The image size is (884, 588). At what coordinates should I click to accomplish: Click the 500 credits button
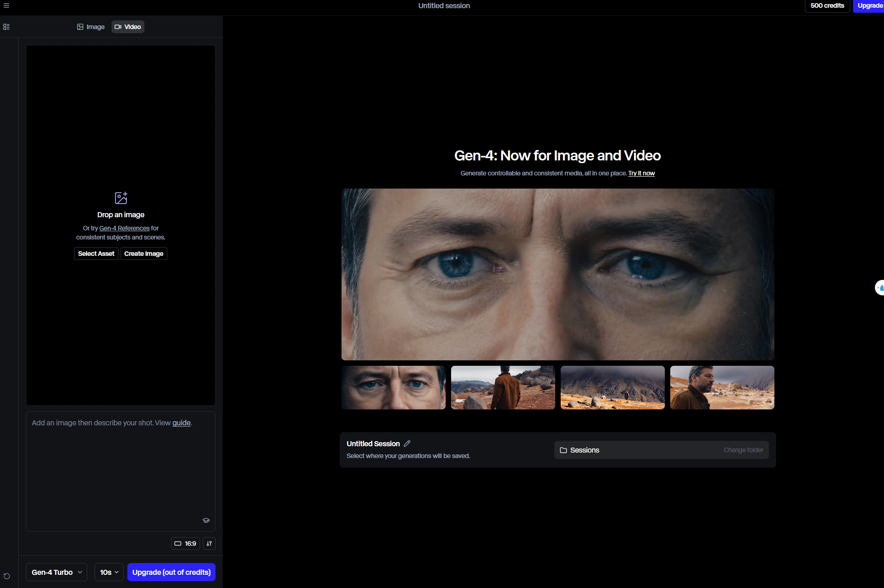[827, 6]
